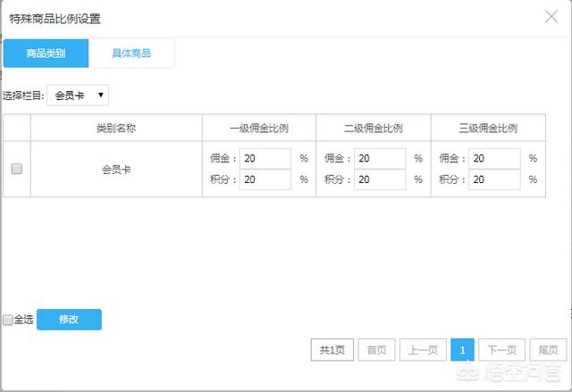Go to 上一页 in pagination

422,351
